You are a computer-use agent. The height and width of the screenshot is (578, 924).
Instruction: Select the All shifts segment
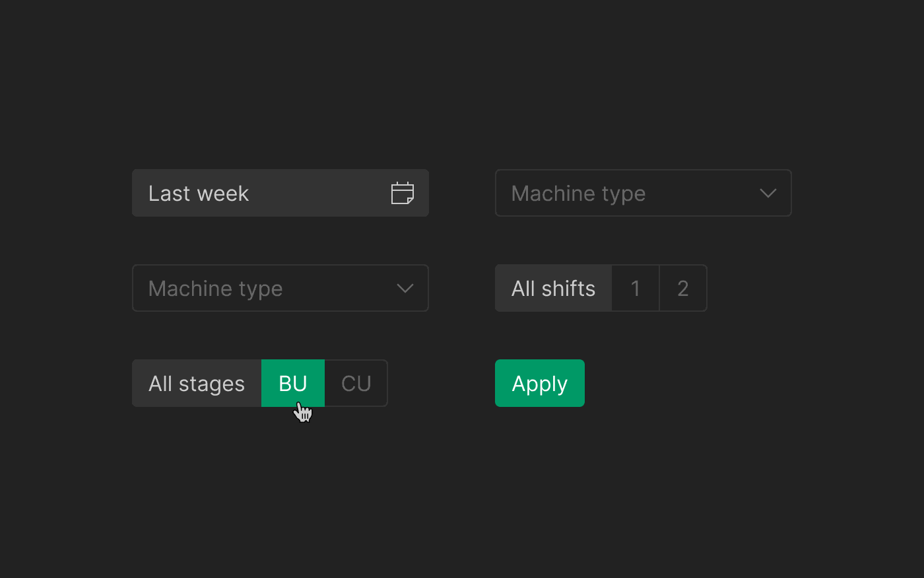tap(553, 288)
